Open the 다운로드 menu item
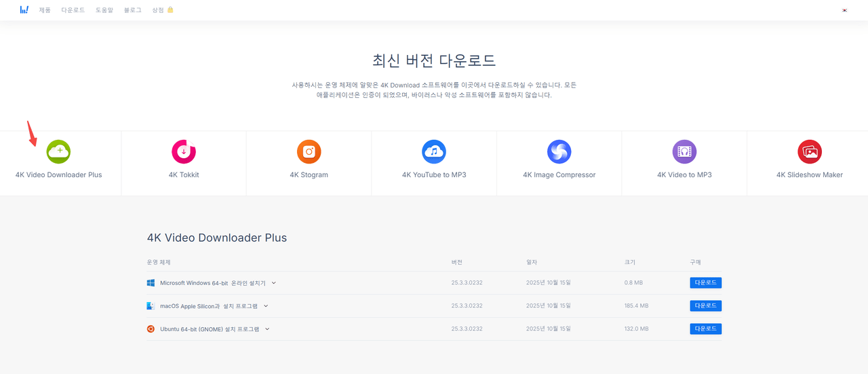Viewport: 868px width, 374px height. click(73, 10)
